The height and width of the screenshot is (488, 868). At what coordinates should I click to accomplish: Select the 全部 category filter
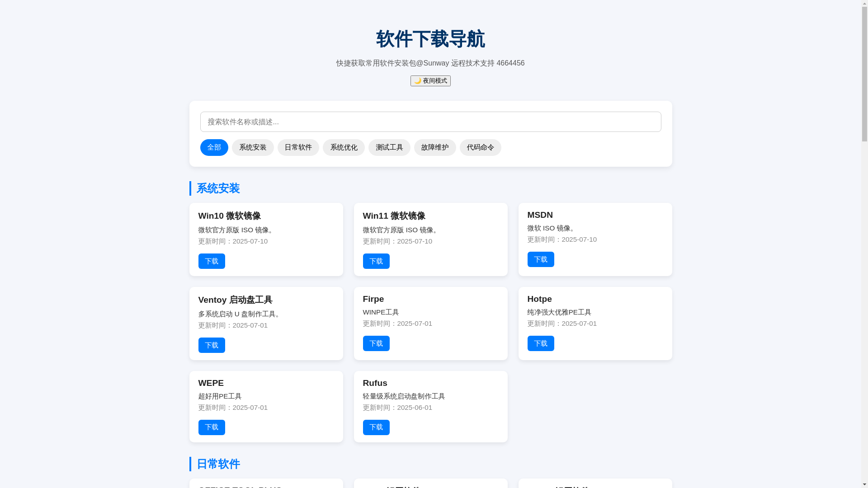[x=214, y=148]
